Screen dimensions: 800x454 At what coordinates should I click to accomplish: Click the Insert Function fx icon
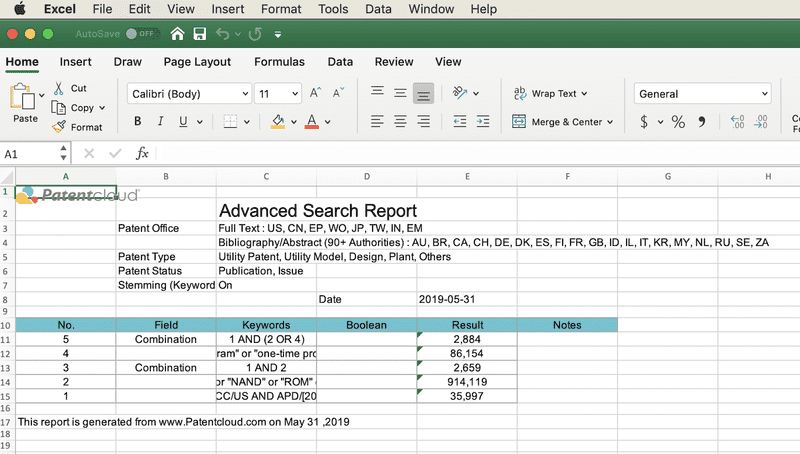pos(142,154)
